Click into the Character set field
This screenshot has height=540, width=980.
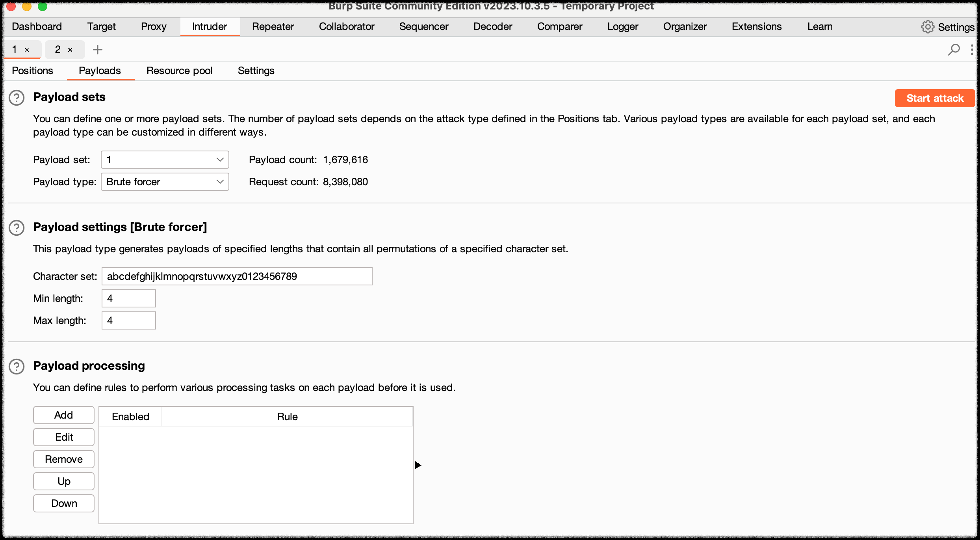[x=237, y=276]
